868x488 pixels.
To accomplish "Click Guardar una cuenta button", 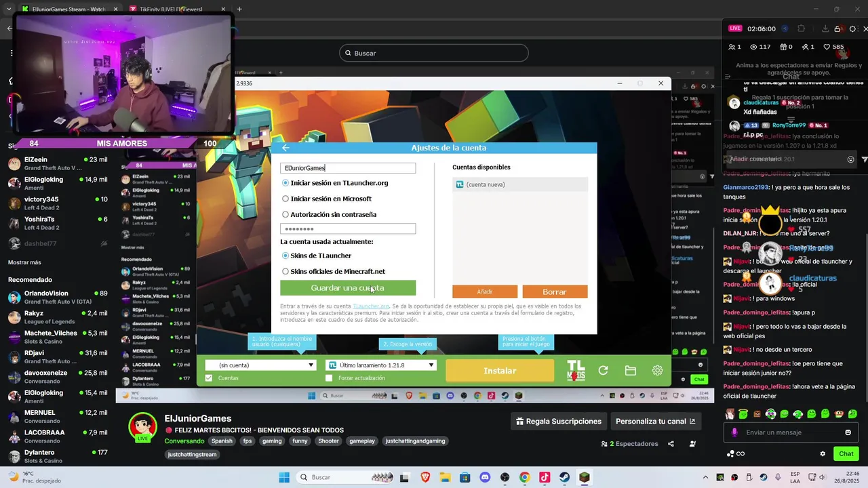I will click(x=348, y=288).
